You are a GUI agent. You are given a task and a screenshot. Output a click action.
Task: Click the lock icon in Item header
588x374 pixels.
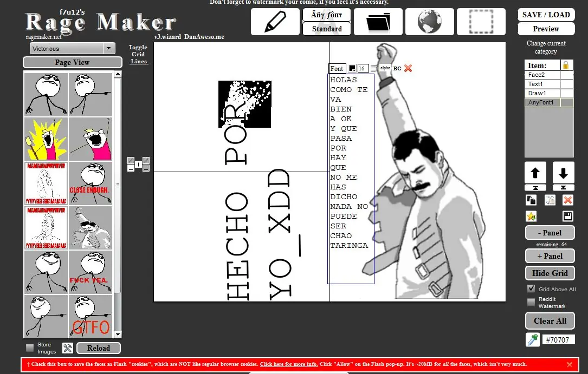point(565,65)
